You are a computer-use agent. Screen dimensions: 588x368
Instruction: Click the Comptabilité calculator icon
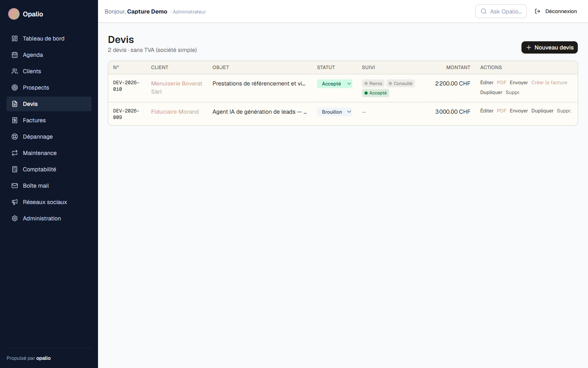(x=15, y=169)
